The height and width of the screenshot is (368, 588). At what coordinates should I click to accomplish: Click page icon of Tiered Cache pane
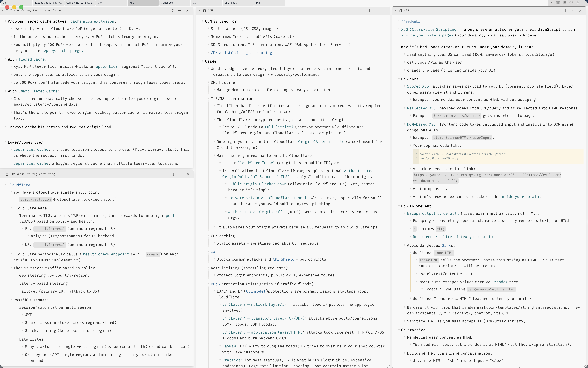point(7,10)
